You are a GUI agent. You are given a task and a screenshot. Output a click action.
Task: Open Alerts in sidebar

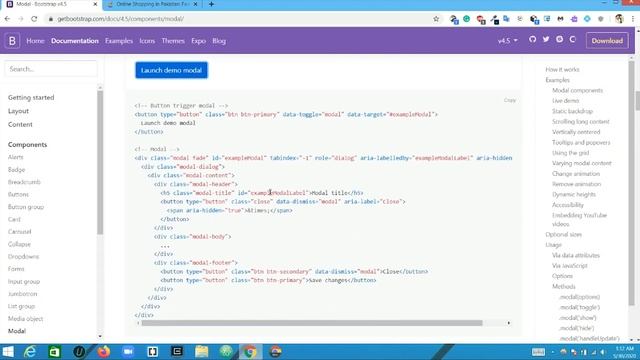click(x=16, y=157)
